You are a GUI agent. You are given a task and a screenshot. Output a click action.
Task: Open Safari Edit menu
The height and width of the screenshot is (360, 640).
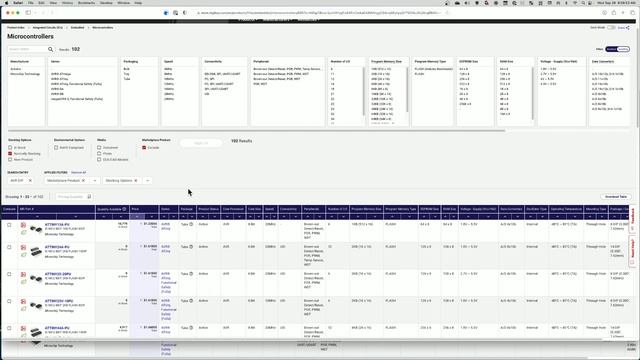[41, 3]
